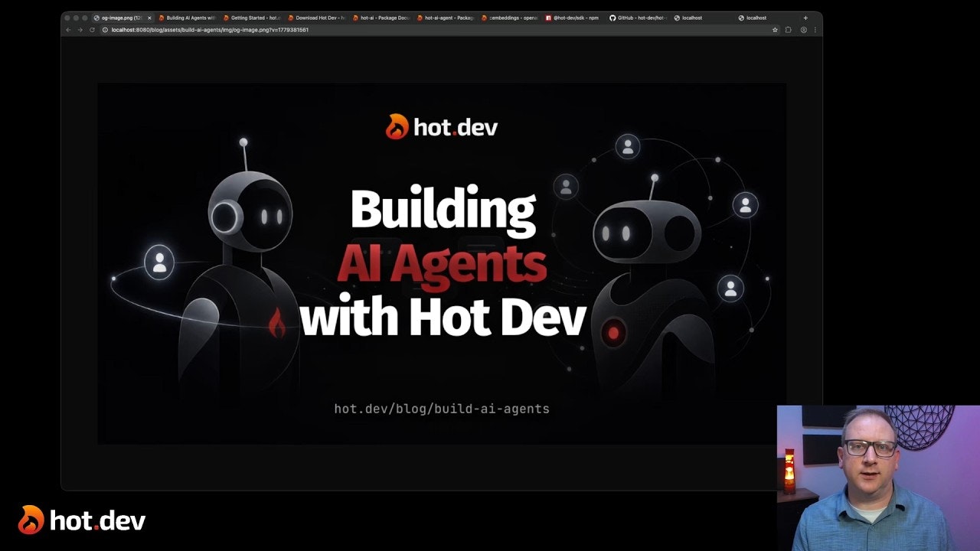Screen dimensions: 980x551
Task: Go back to the previous page
Action: click(68, 30)
